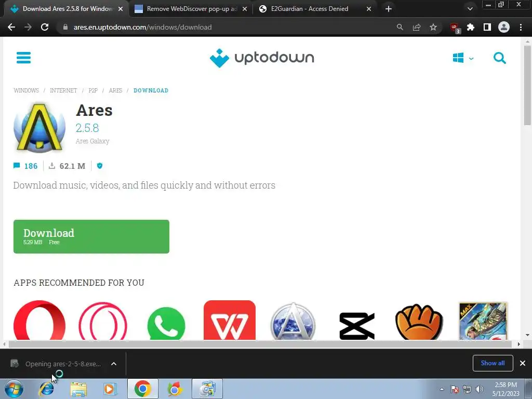This screenshot has width=532, height=399.
Task: Click Show all downloads button
Action: (x=493, y=363)
